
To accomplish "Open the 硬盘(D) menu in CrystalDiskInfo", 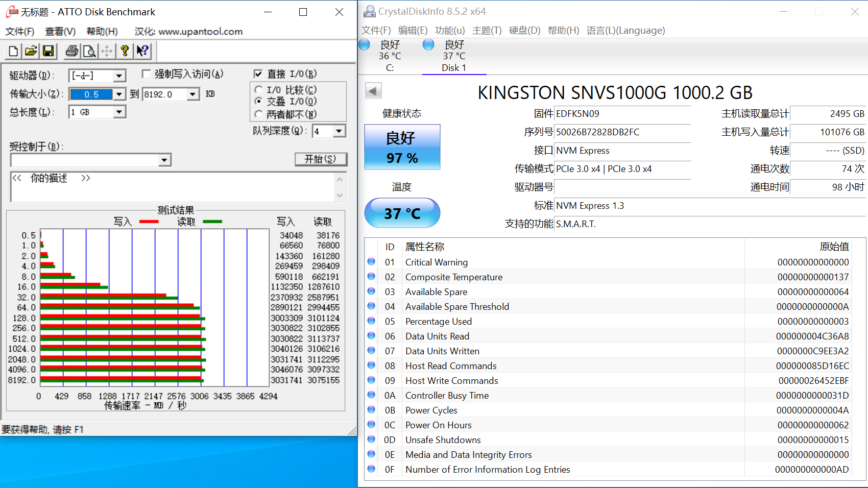I will pyautogui.click(x=524, y=31).
